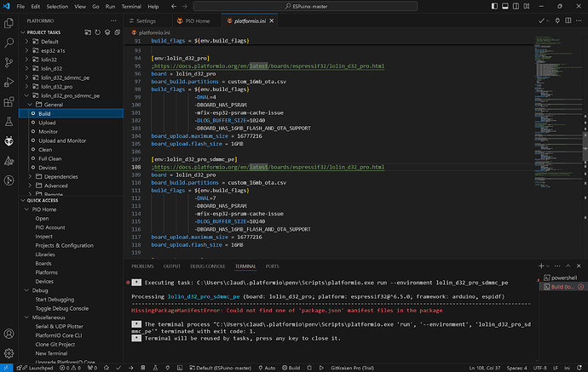Click PlatformIO Test flask in status bar

(x=155, y=368)
